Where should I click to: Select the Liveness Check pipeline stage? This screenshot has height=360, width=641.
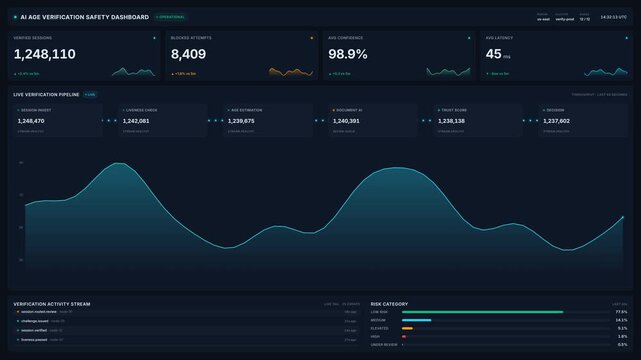point(163,120)
